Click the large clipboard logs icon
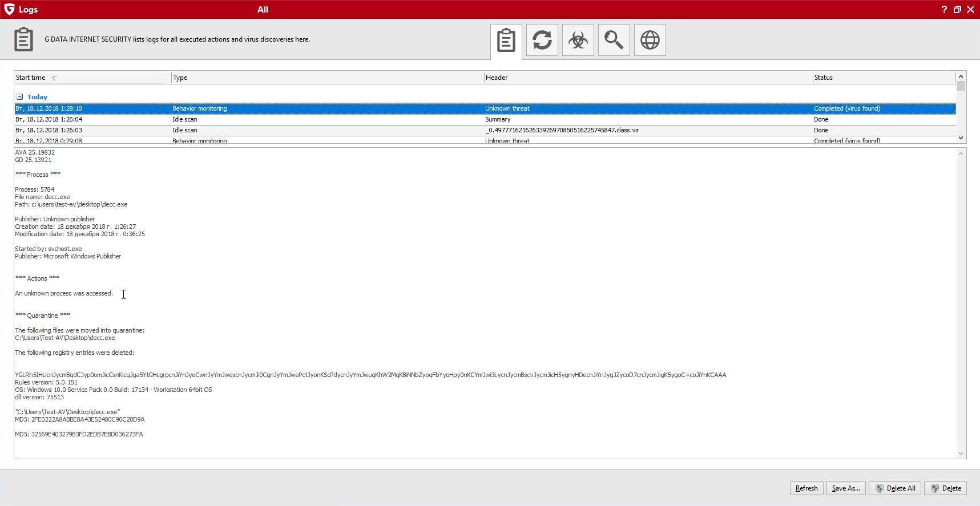The height and width of the screenshot is (506, 980). coord(23,39)
